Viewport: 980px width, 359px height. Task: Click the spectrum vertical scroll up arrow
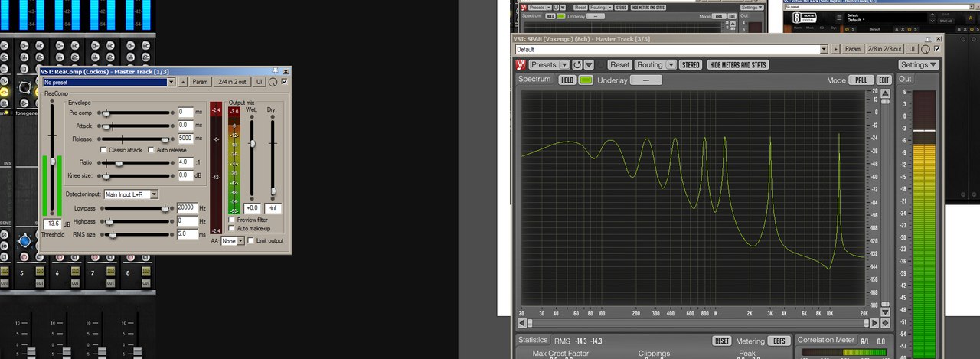point(886,92)
